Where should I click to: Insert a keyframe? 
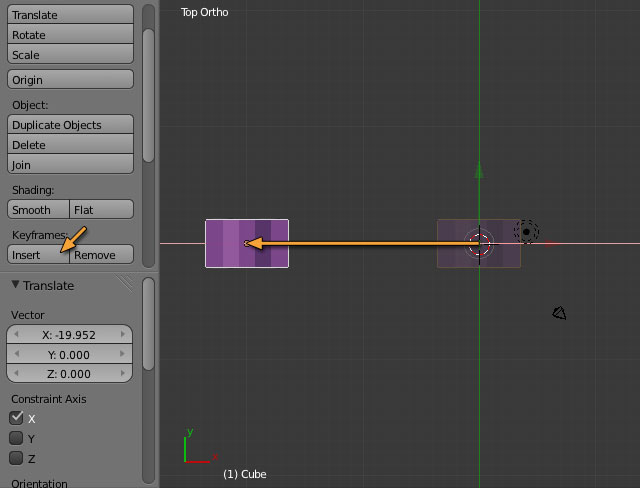pos(38,255)
